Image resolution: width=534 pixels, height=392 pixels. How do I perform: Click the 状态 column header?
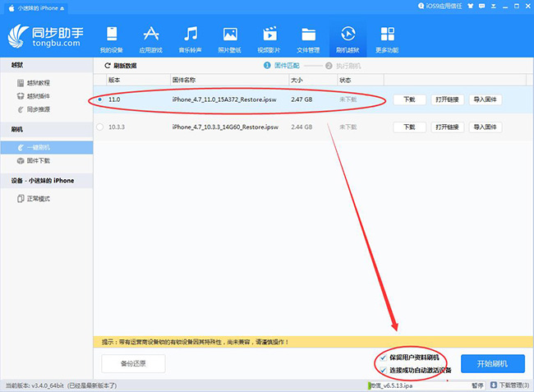tap(361, 80)
